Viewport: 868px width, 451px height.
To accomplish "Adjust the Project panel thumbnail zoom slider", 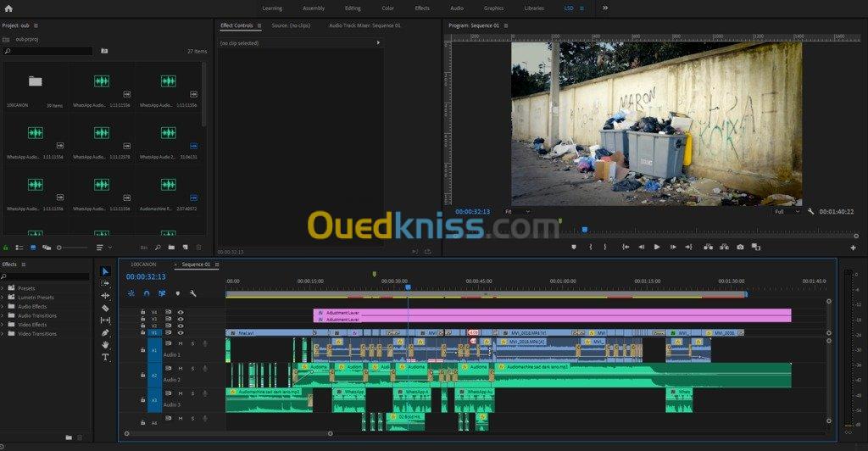I will [x=72, y=248].
